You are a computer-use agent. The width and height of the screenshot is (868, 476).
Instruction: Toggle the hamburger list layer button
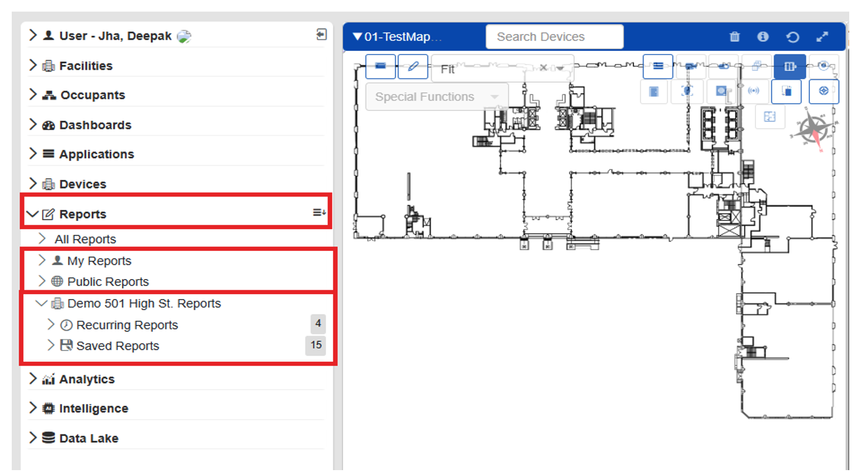(658, 66)
